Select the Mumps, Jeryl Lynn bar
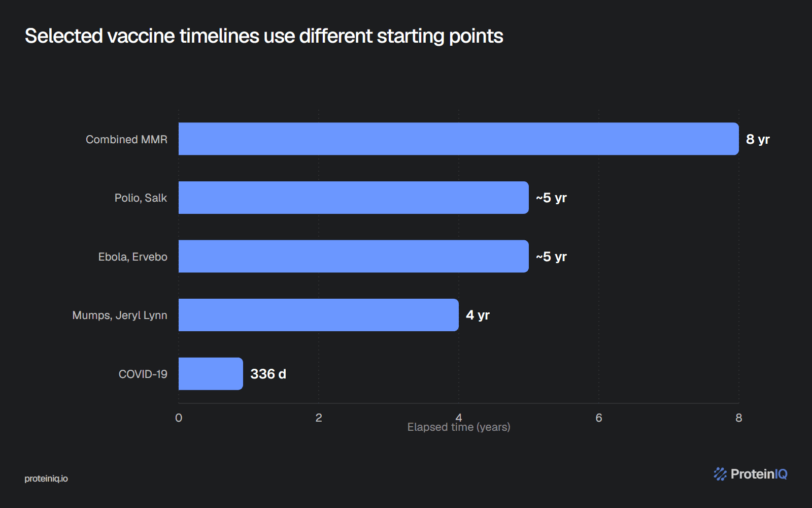This screenshot has width=812, height=508. point(319,315)
